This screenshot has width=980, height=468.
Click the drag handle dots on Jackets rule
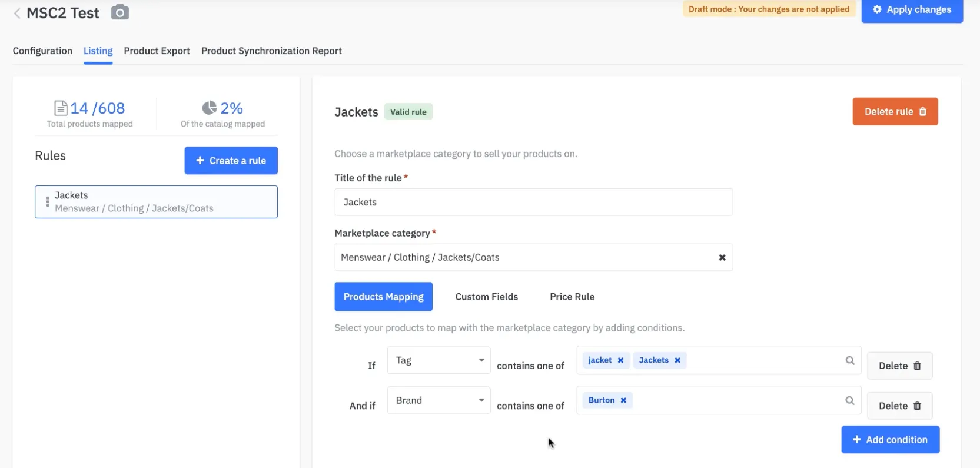[x=48, y=202]
